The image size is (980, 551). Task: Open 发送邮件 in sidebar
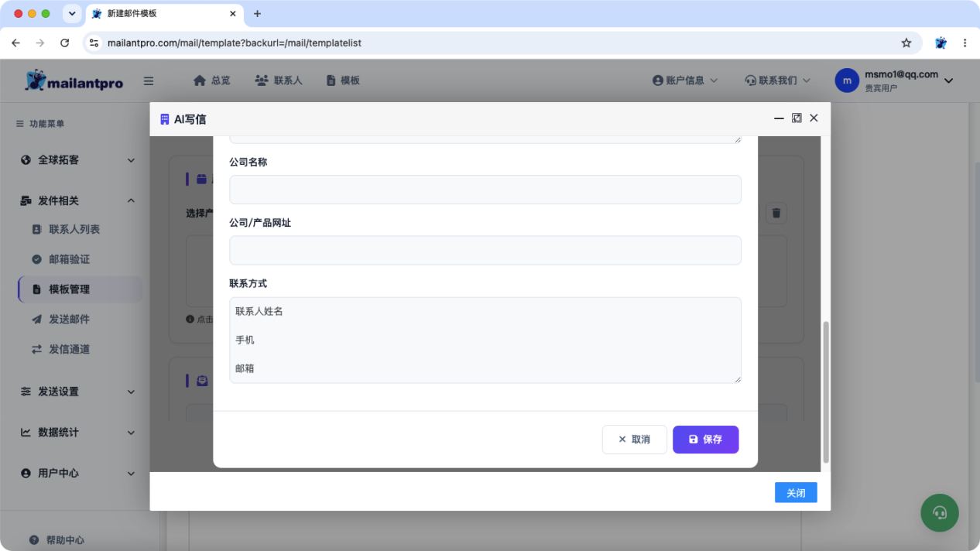click(70, 320)
